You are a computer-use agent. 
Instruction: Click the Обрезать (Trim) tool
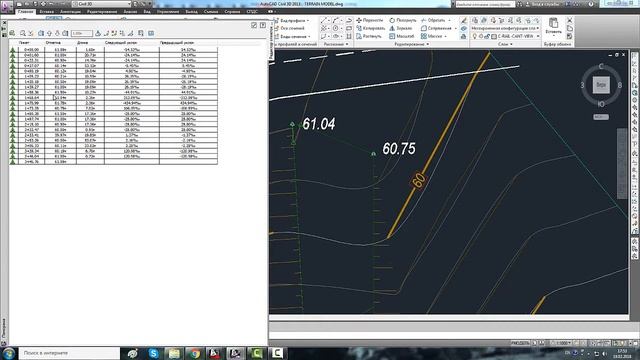[x=433, y=20]
